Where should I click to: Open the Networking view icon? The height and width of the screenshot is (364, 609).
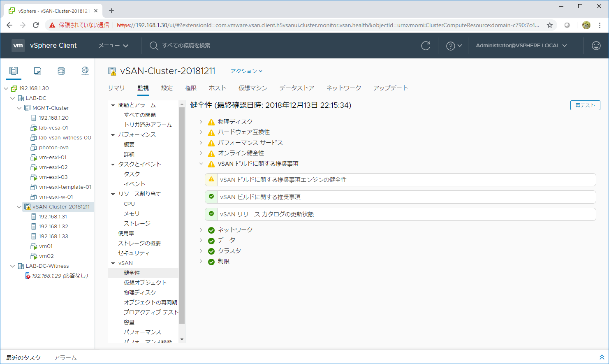(85, 71)
